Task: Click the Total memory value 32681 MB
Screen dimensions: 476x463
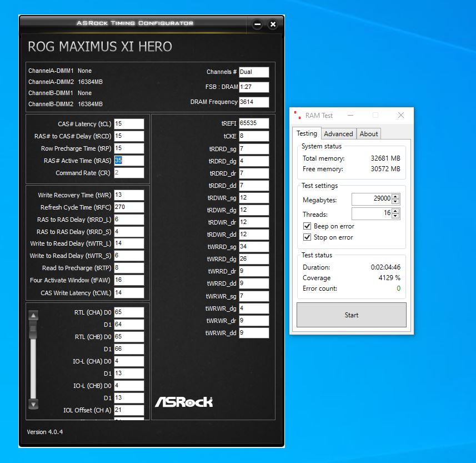Action: point(385,158)
